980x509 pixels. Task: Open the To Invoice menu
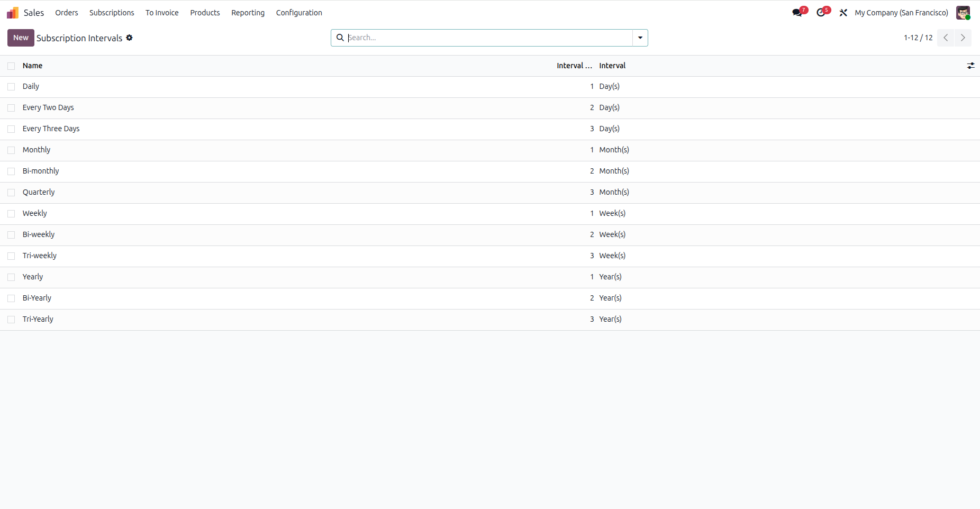(162, 13)
